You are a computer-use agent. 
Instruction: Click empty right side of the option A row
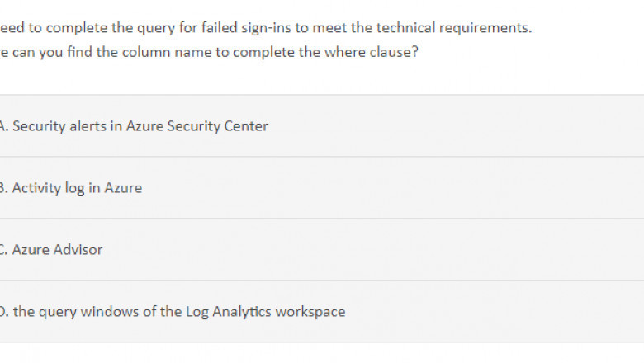point(495,126)
